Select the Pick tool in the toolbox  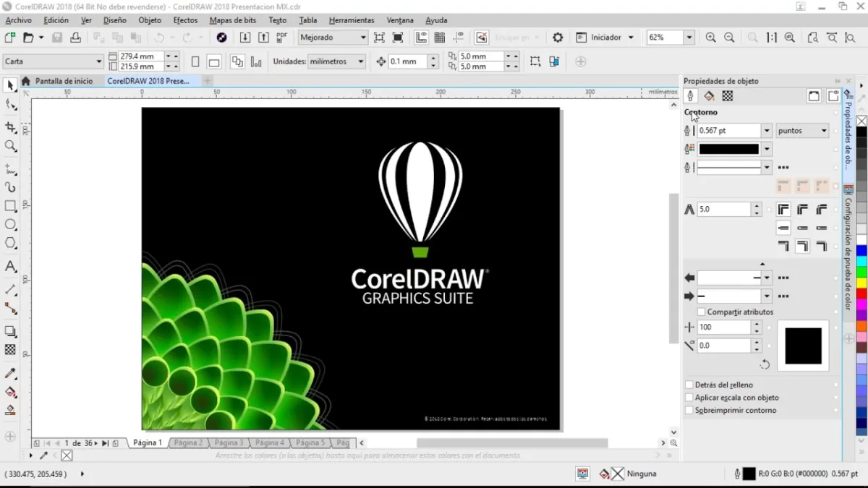point(10,85)
